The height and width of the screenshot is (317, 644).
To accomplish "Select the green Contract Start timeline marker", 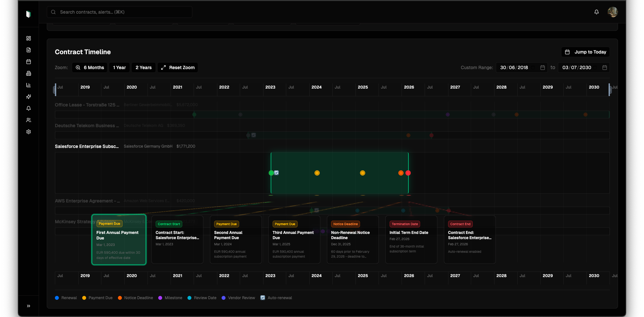I will point(272,173).
